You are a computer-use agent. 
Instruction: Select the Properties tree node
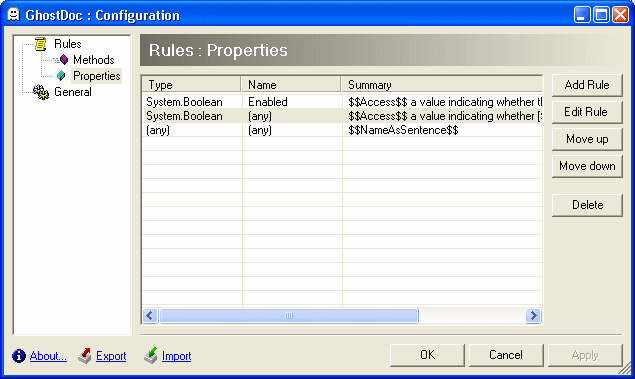click(x=96, y=76)
